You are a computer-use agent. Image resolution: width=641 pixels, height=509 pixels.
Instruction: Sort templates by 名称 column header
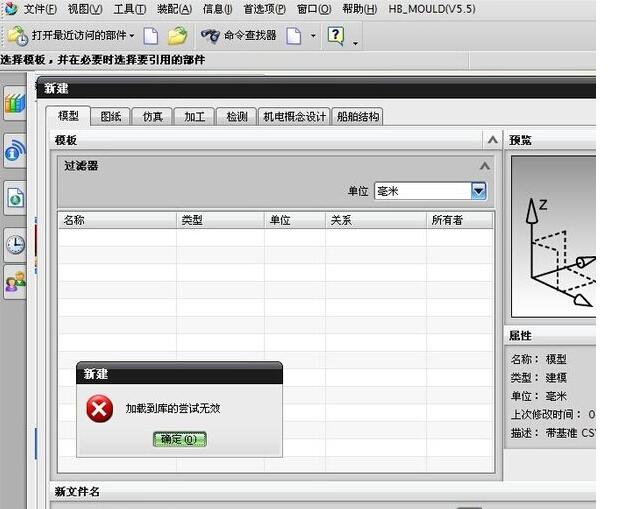point(75,220)
